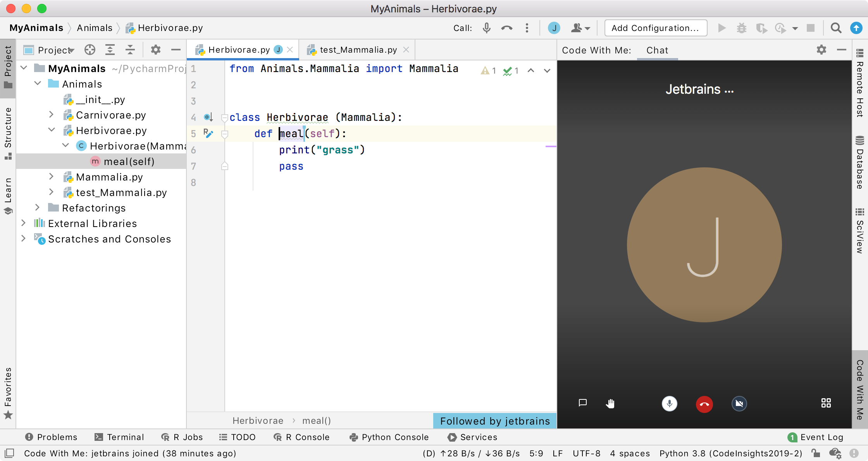
Task: Click the debug tool icon in toolbar
Action: click(741, 28)
